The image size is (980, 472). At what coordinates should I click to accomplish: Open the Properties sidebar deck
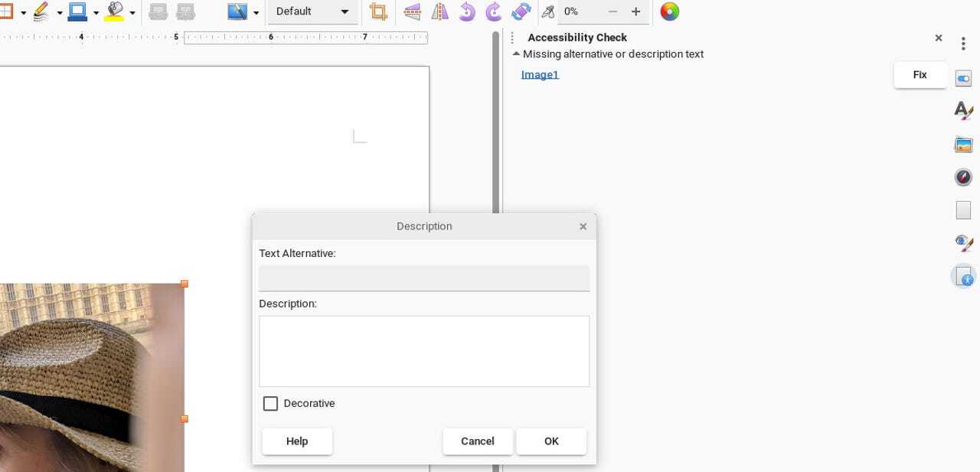(x=963, y=79)
